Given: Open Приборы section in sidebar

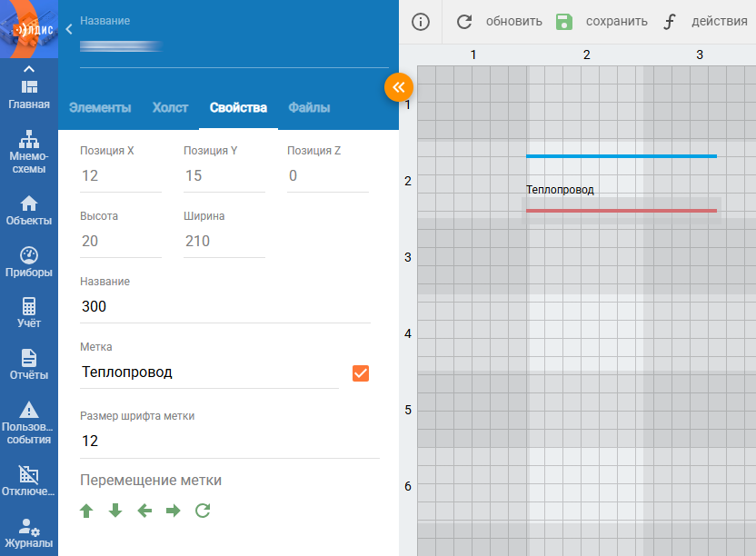Looking at the screenshot, I should (29, 263).
